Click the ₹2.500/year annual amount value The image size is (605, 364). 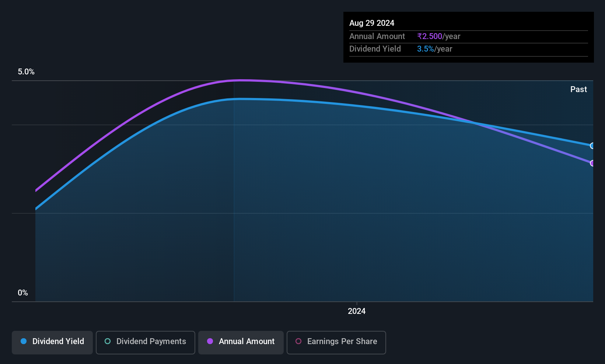(438, 36)
